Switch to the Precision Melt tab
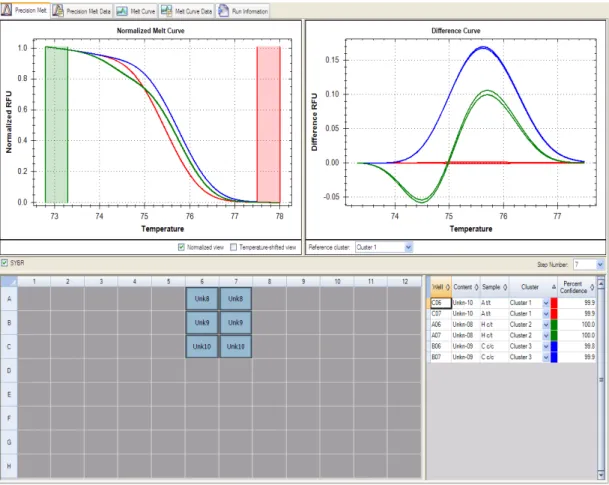The image size is (609, 485). coord(25,10)
